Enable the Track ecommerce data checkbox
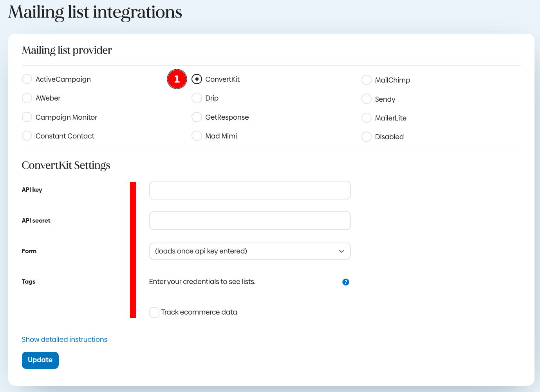Image resolution: width=540 pixels, height=392 pixels. pos(154,312)
